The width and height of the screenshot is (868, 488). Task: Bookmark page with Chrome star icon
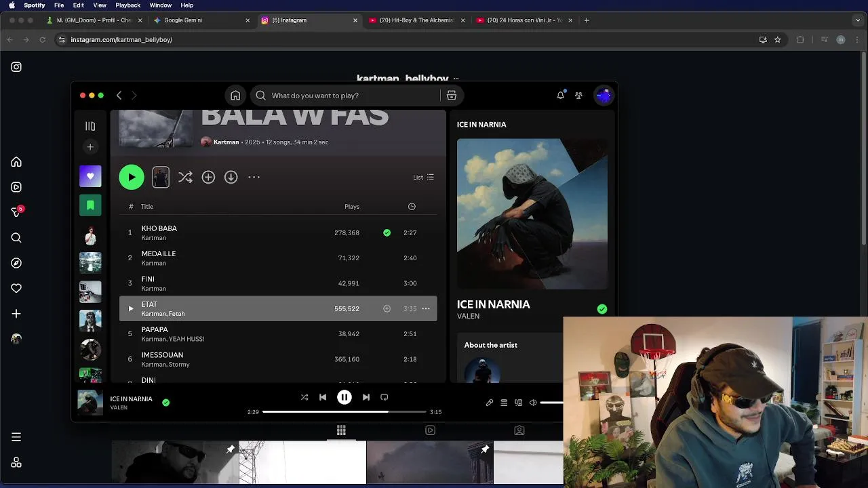point(778,40)
